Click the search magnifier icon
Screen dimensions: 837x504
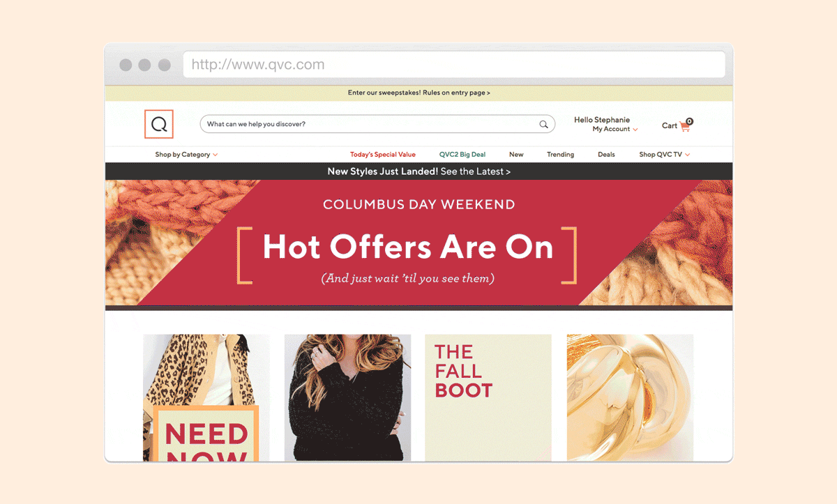pyautogui.click(x=543, y=124)
